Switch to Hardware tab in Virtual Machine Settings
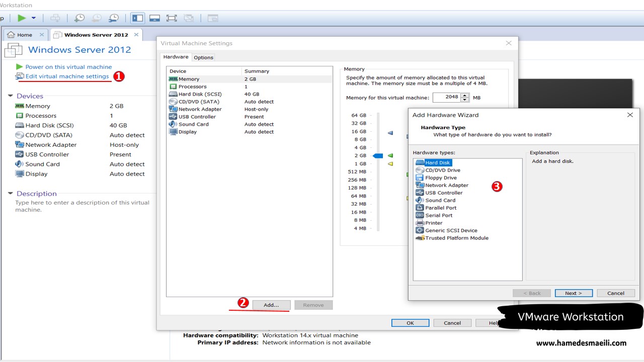 [x=176, y=57]
